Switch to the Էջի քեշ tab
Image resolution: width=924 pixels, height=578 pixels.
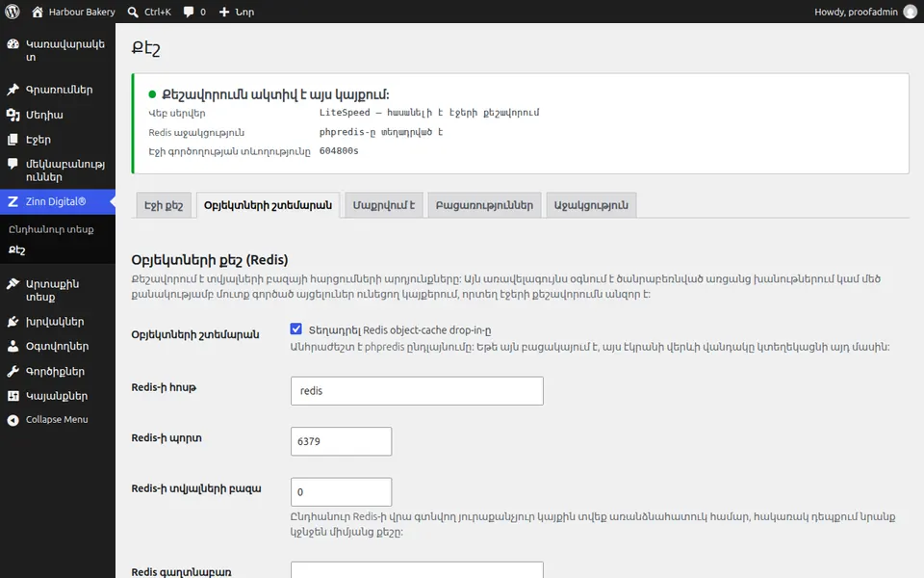click(x=164, y=205)
